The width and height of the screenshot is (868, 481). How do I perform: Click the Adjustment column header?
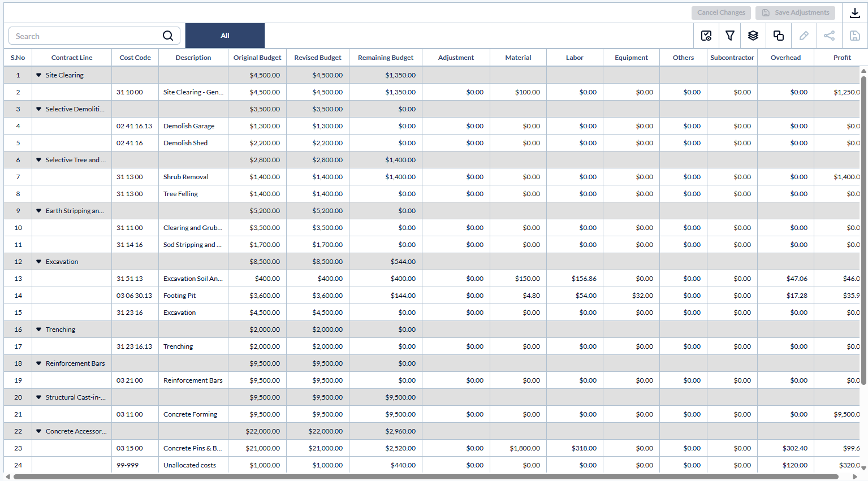[x=456, y=58]
